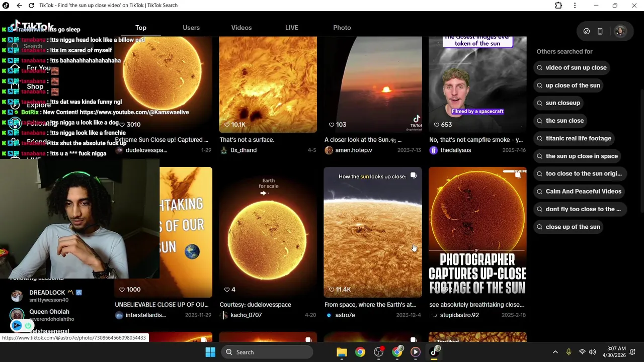This screenshot has width=644, height=362.
Task: Click the microphone icon in system tray
Action: pos(569,352)
